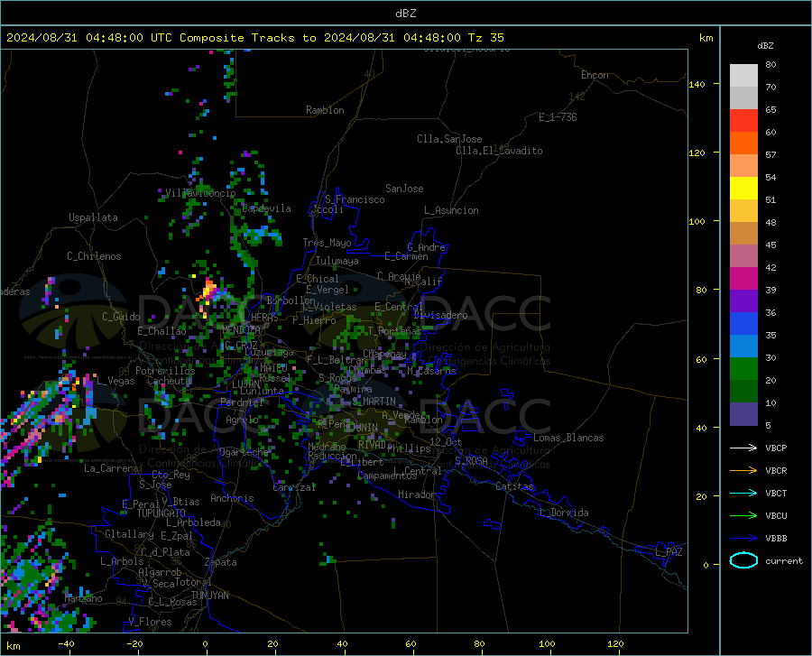Select the dark violet 5 dBZ swatch
The height and width of the screenshot is (656, 812).
pos(743,414)
